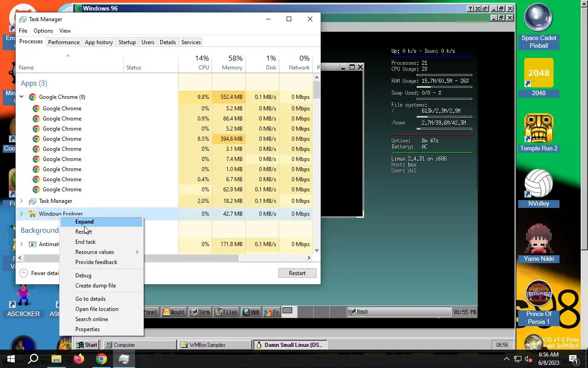Click Damn Small Linux taskbar button
This screenshot has height=368, width=588.
[289, 345]
